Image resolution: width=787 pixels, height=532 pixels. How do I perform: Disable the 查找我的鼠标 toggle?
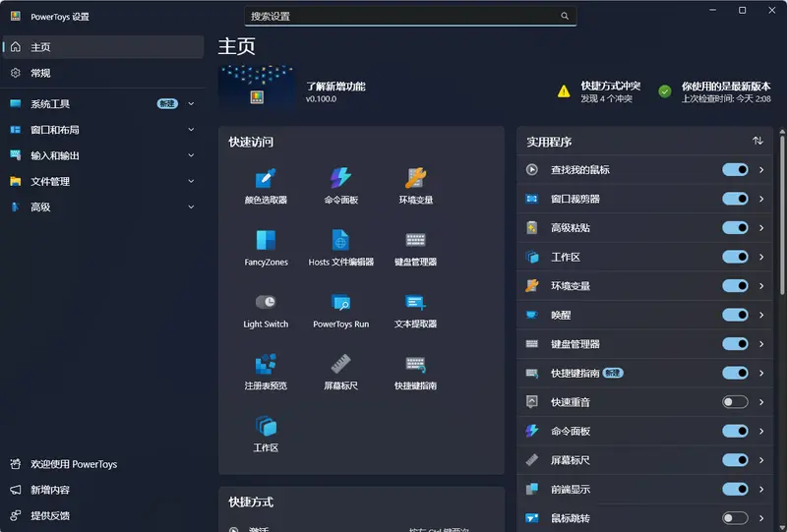[735, 170]
